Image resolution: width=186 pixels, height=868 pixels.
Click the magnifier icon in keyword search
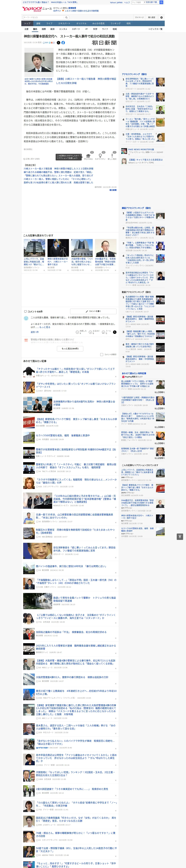(66, 18)
